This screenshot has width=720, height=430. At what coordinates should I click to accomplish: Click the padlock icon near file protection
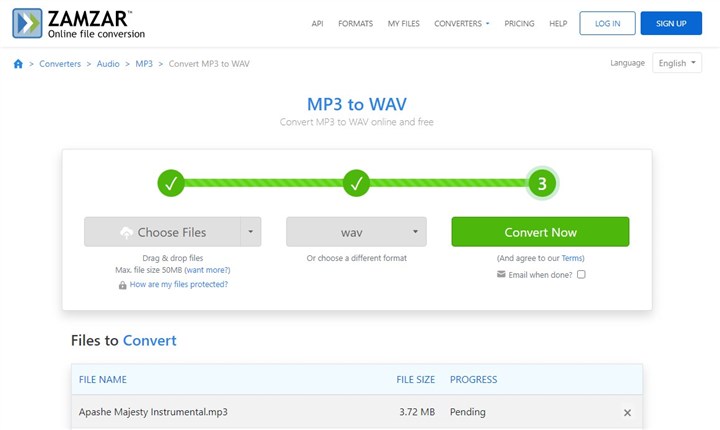pos(123,285)
